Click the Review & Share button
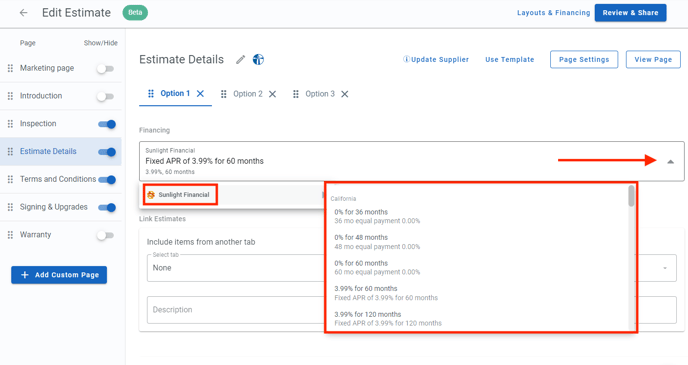688x365 pixels. tap(631, 13)
